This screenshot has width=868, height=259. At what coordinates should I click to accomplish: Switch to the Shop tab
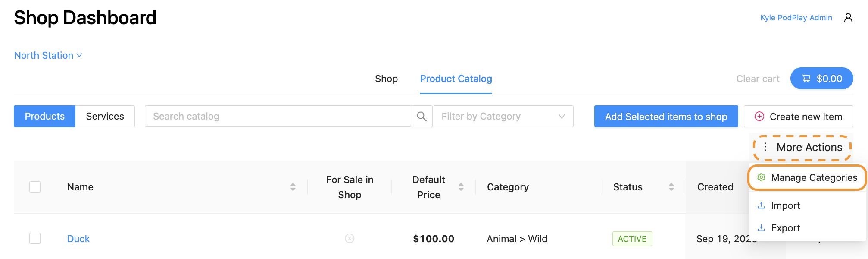(x=386, y=79)
